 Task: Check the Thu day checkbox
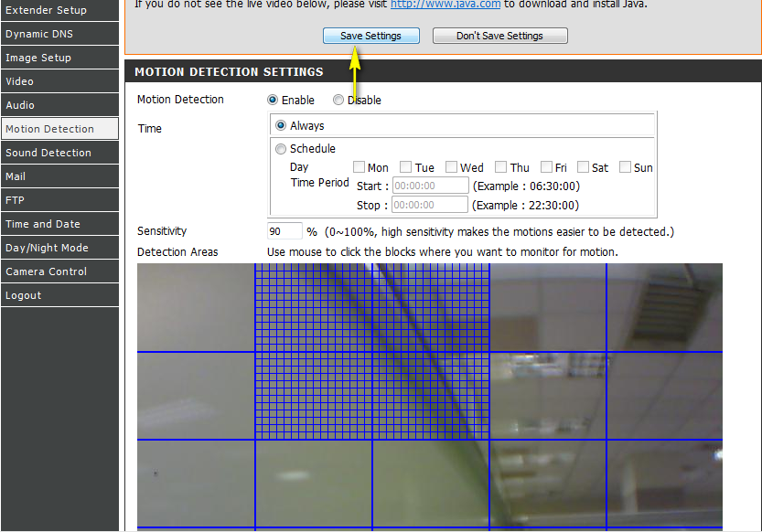pyautogui.click(x=501, y=167)
